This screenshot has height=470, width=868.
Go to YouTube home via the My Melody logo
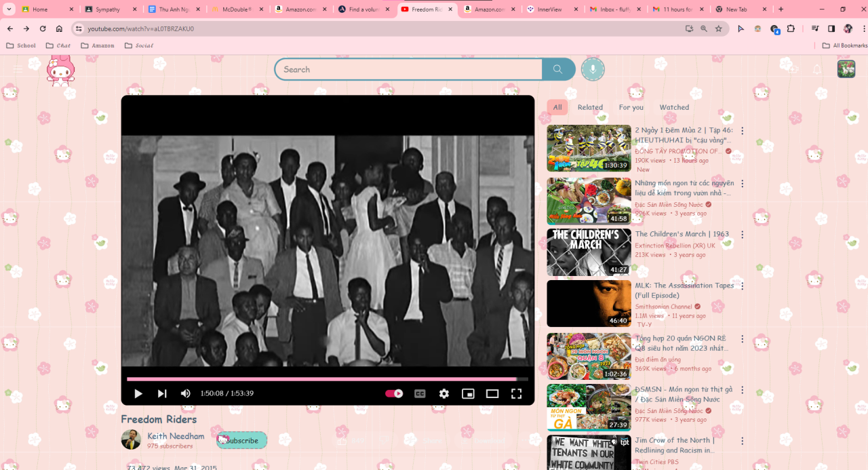60,71
